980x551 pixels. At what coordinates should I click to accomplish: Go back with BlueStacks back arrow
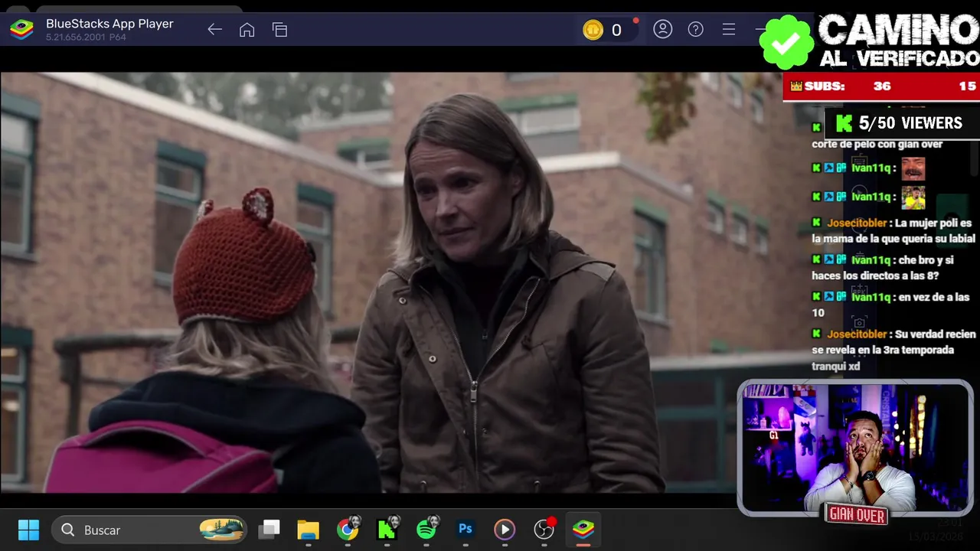point(214,30)
